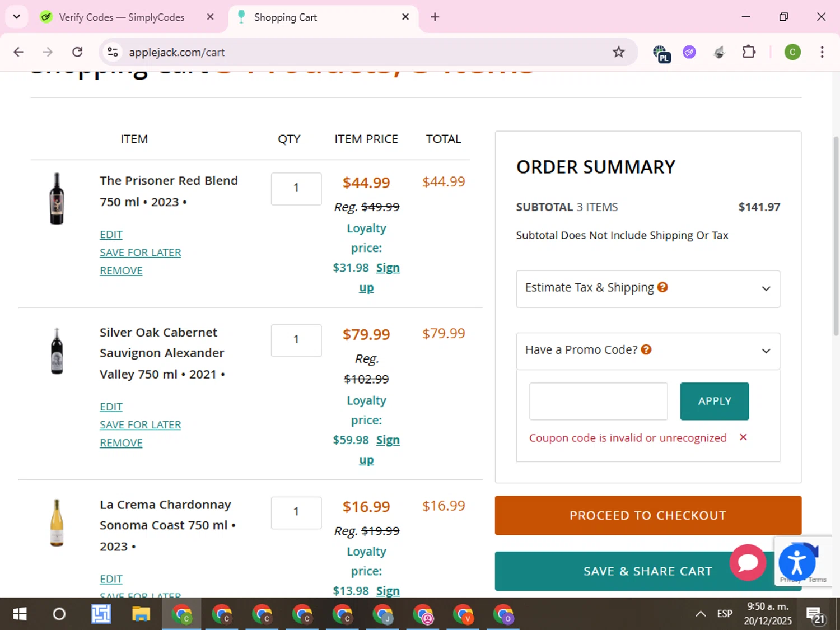Image resolution: width=840 pixels, height=630 pixels.
Task: Collapse the Have a Promo Code section
Action: point(648,351)
